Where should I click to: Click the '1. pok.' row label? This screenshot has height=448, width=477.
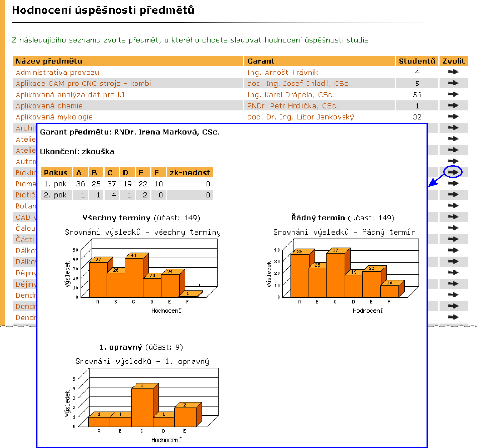coord(56,184)
